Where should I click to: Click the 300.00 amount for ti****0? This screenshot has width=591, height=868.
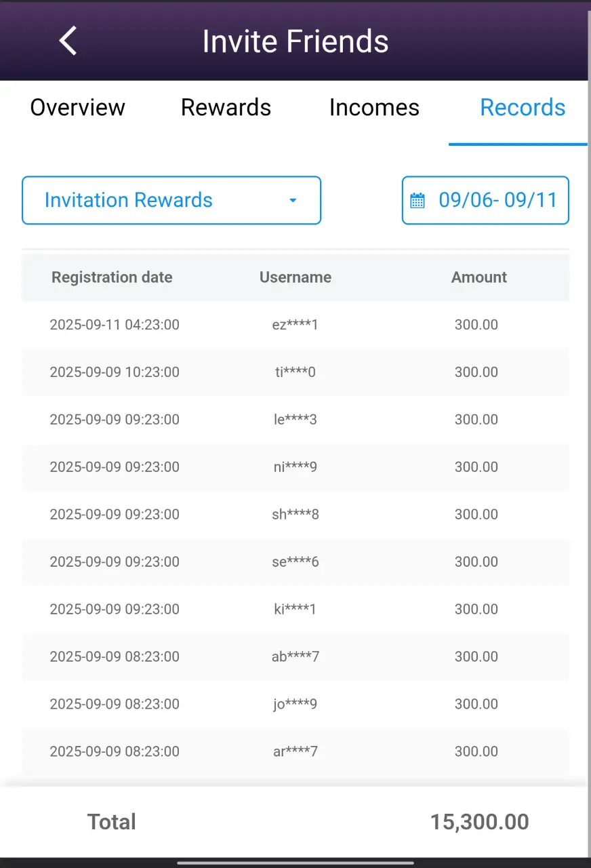click(476, 372)
